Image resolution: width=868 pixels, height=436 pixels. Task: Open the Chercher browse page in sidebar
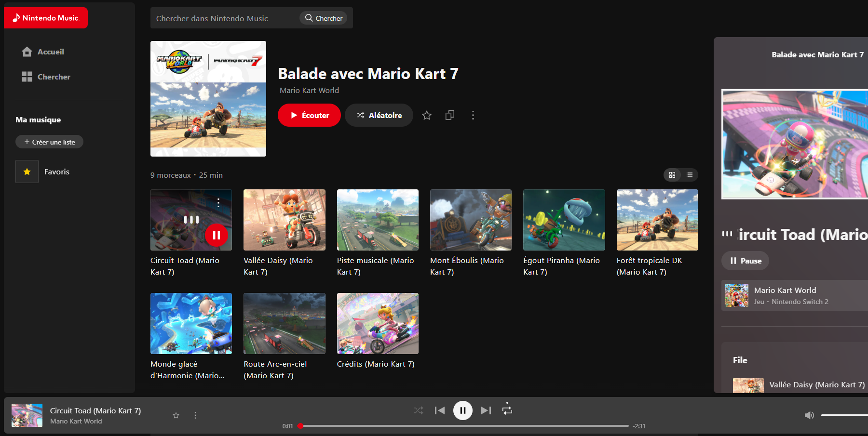tap(46, 77)
